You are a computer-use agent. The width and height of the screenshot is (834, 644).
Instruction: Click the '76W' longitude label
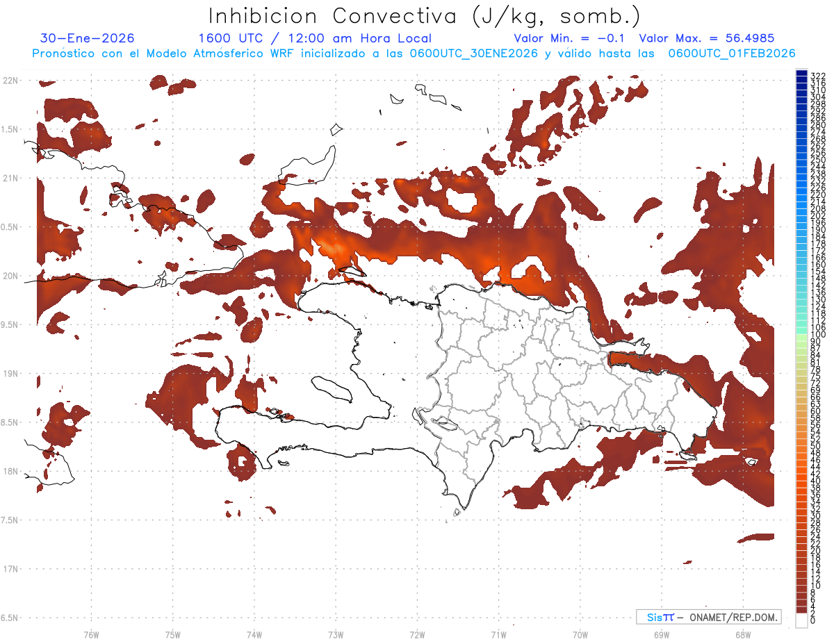(x=91, y=634)
